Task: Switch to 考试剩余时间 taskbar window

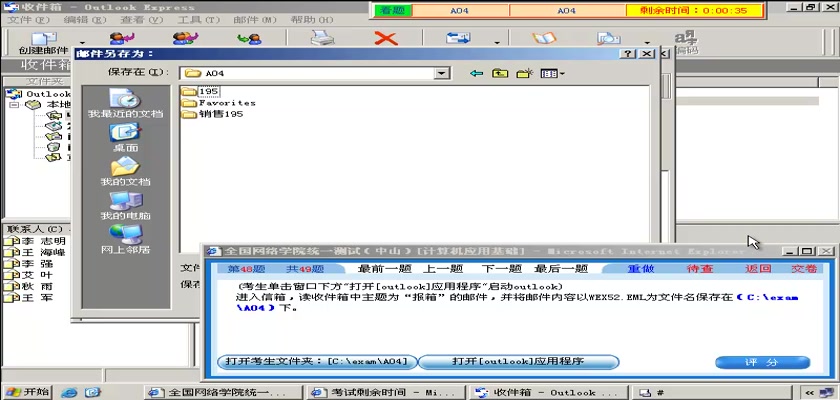Action: (x=386, y=393)
